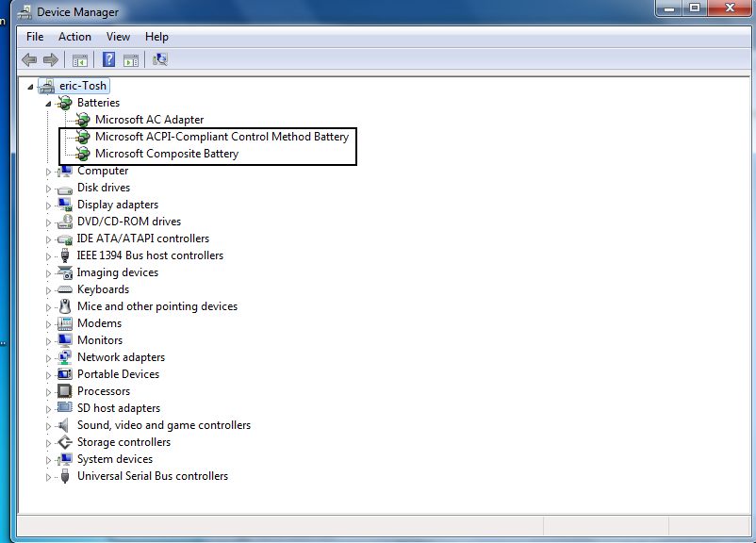Select the 'Modems' label
This screenshot has width=756, height=543.
[99, 323]
